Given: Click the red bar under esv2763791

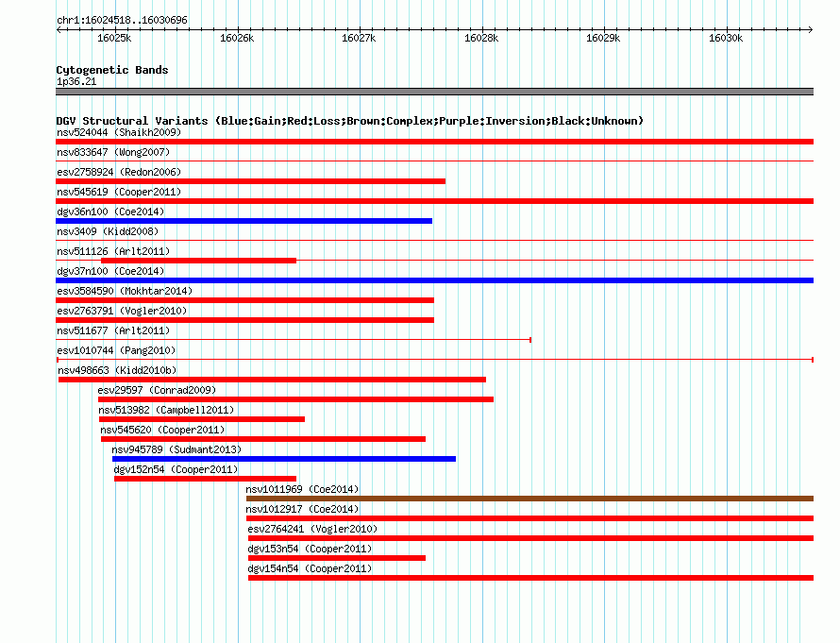Looking at the screenshot, I should [x=244, y=320].
